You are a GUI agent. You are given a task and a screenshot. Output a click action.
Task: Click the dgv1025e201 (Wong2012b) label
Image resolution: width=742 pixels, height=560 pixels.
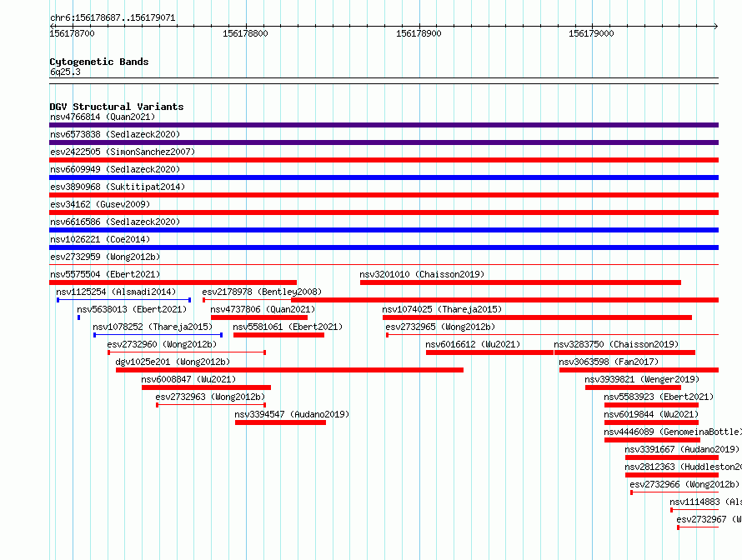(173, 362)
